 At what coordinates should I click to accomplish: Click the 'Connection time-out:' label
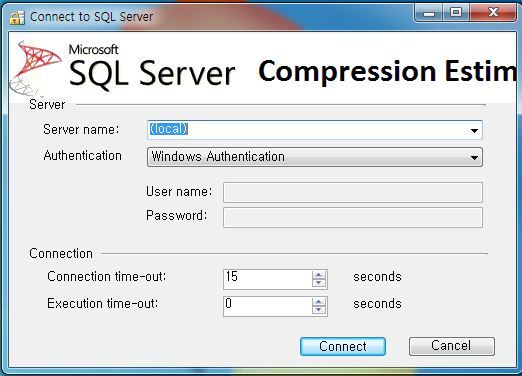tap(107, 277)
